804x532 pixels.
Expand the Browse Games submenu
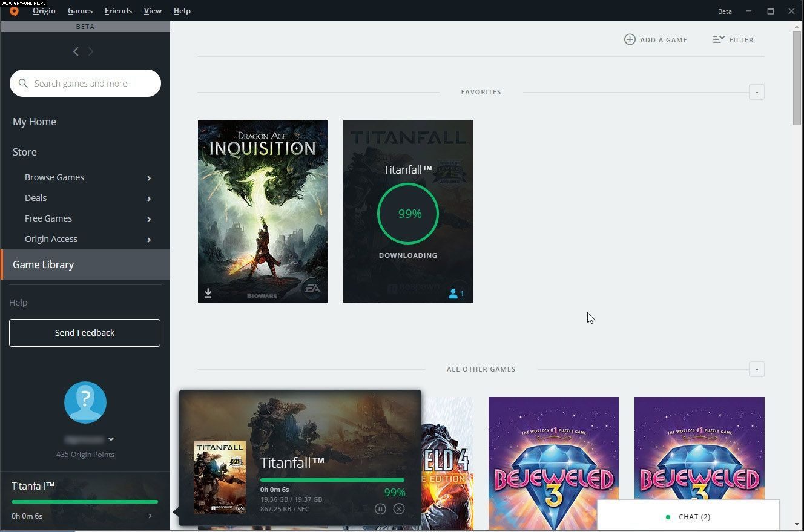pyautogui.click(x=149, y=178)
